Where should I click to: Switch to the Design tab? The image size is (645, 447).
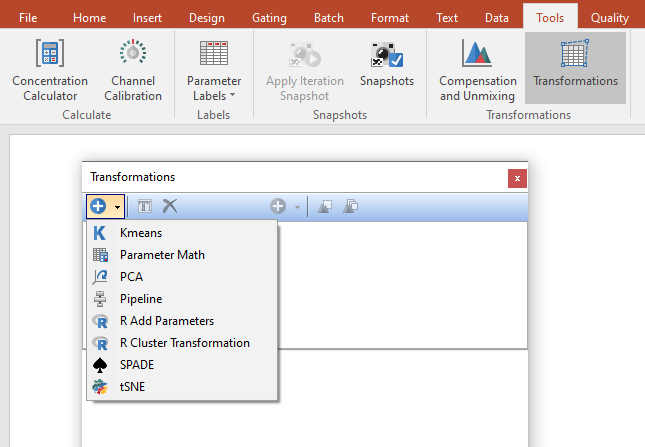point(206,18)
